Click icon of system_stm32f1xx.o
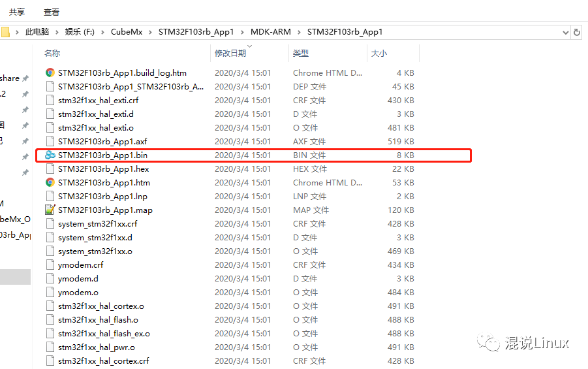The height and width of the screenshot is (369, 588). 50,251
